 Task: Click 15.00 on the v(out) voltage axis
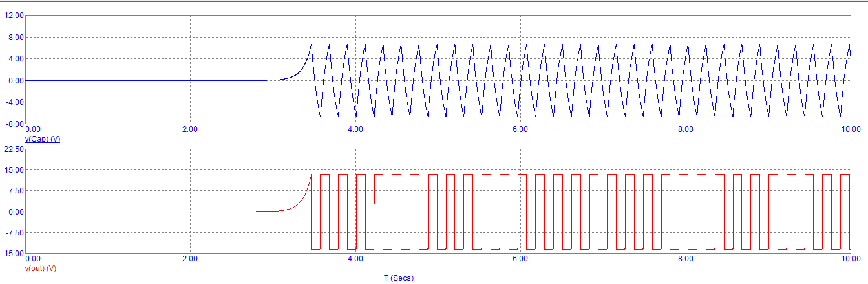(14, 169)
